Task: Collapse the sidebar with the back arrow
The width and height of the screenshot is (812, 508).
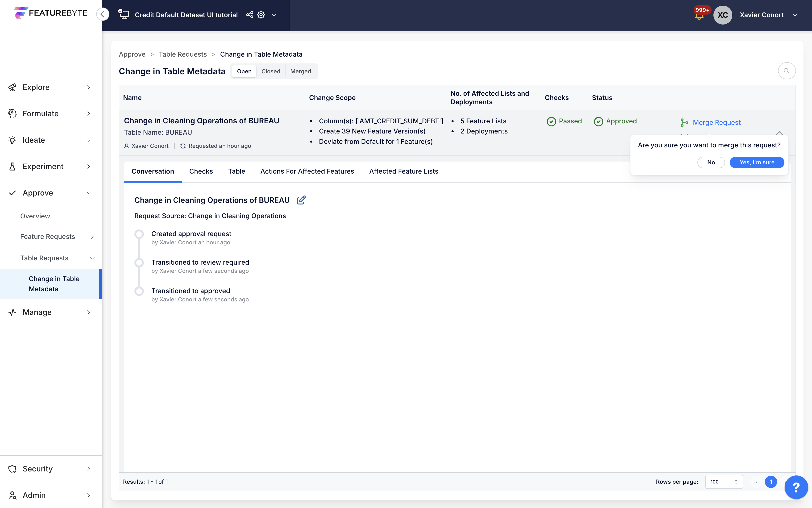Action: pos(103,14)
